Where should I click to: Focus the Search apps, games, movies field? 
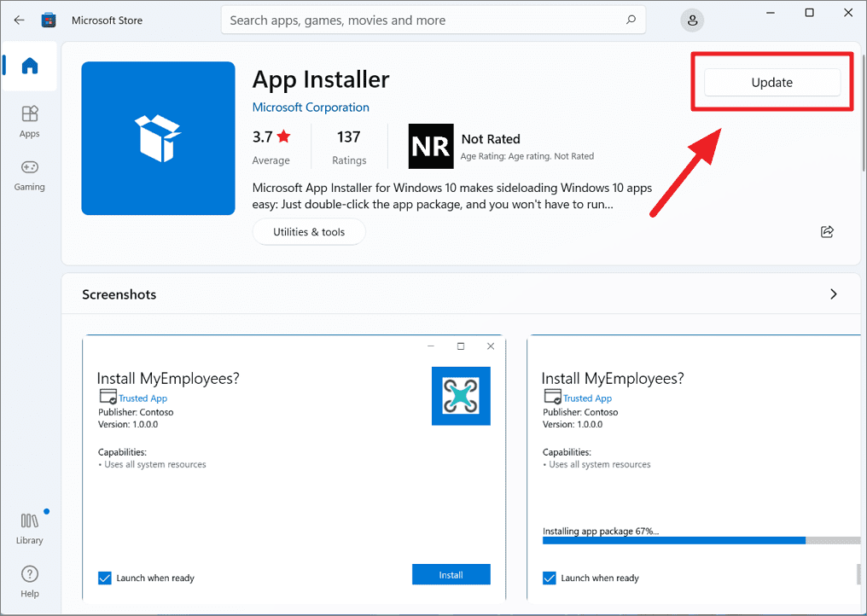coord(433,20)
